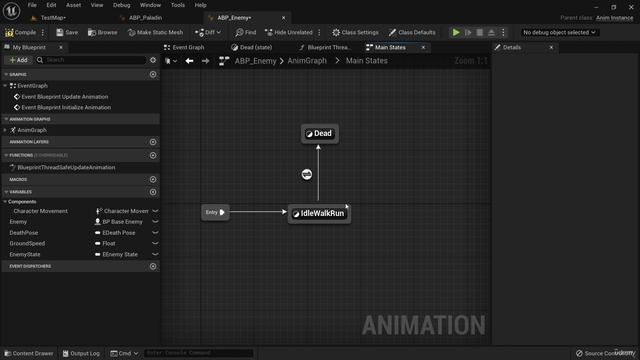Open My Blueprint settings gear
The width and height of the screenshot is (640, 360).
(x=153, y=60)
